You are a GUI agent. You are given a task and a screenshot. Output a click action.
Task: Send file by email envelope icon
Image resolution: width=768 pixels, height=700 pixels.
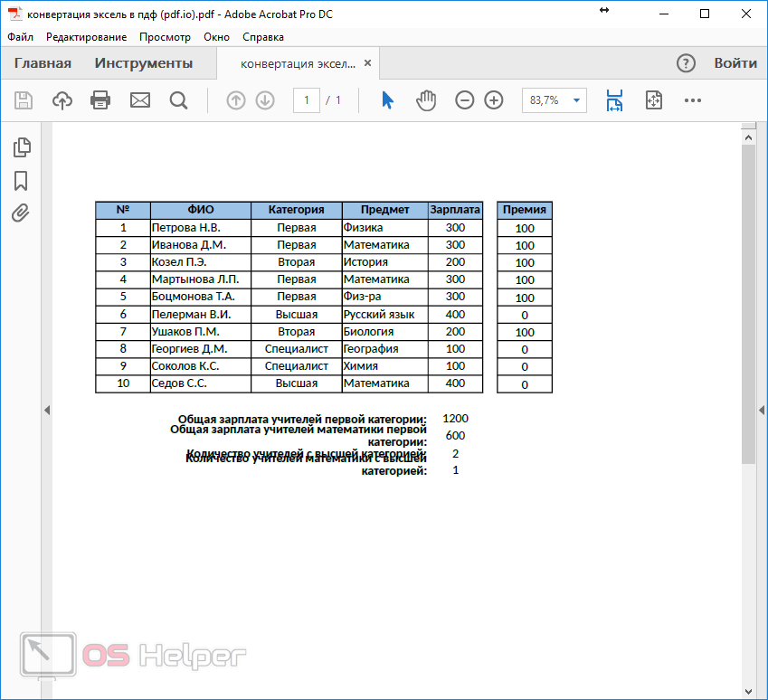(x=140, y=100)
